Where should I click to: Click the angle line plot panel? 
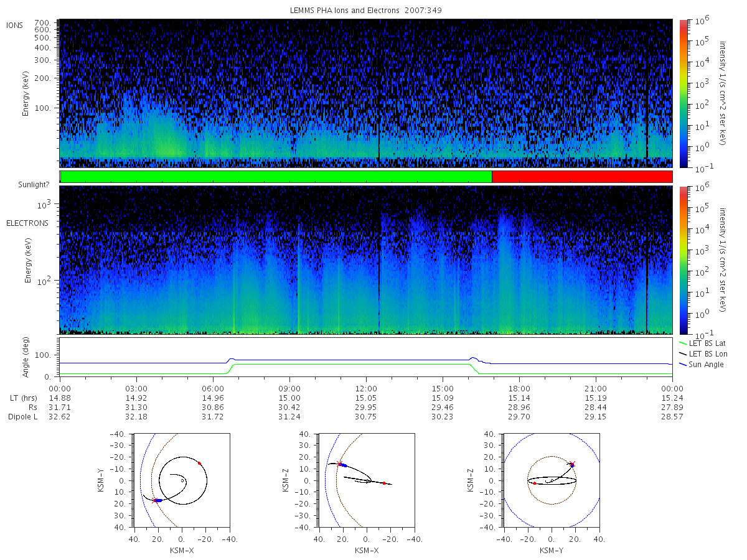click(x=366, y=358)
